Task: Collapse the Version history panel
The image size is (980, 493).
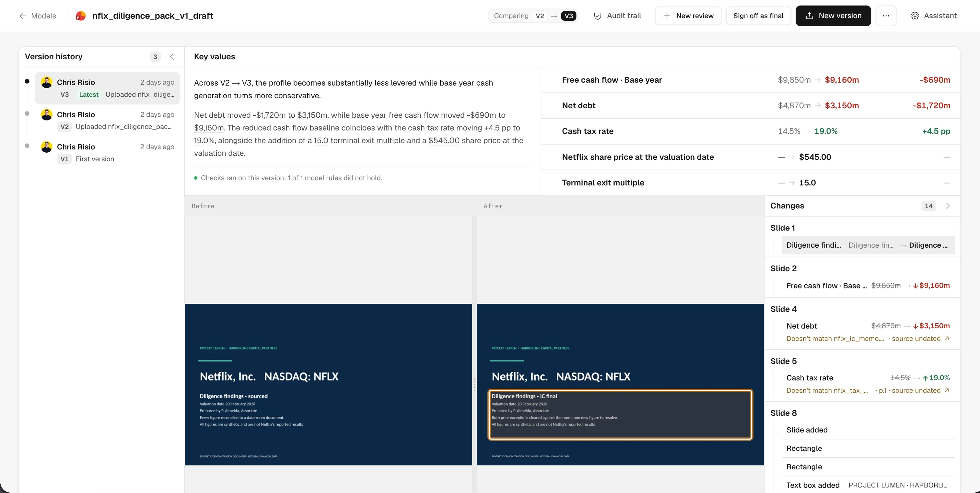Action: pos(172,57)
